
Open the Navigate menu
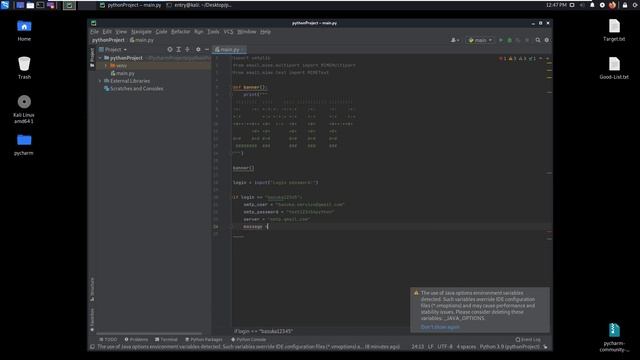(x=141, y=31)
